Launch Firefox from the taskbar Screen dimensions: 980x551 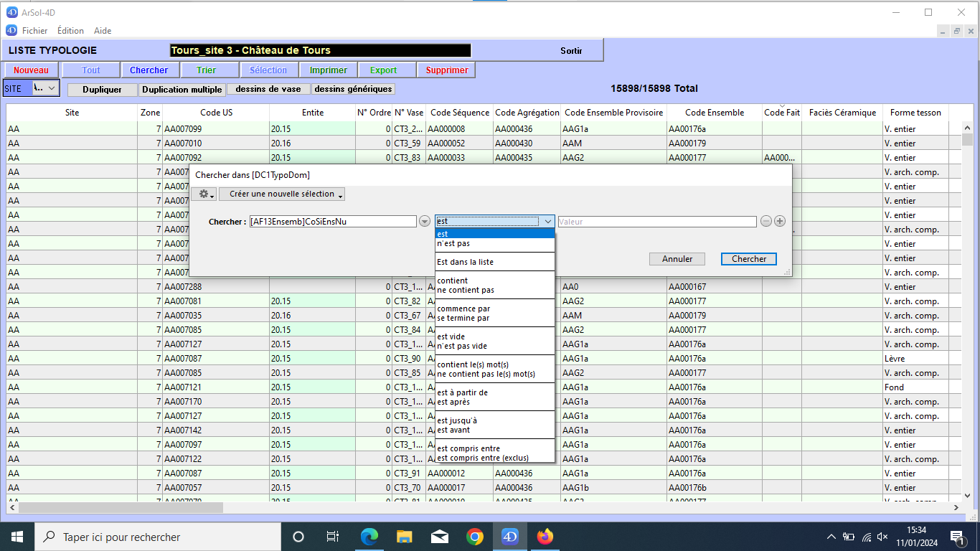coord(545,537)
